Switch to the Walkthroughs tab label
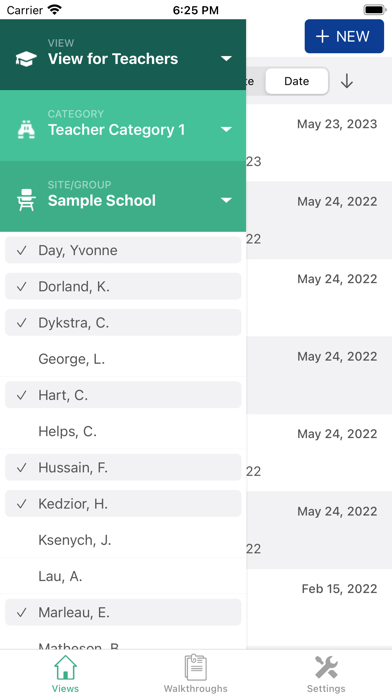Image resolution: width=392 pixels, height=696 pixels. tap(196, 689)
